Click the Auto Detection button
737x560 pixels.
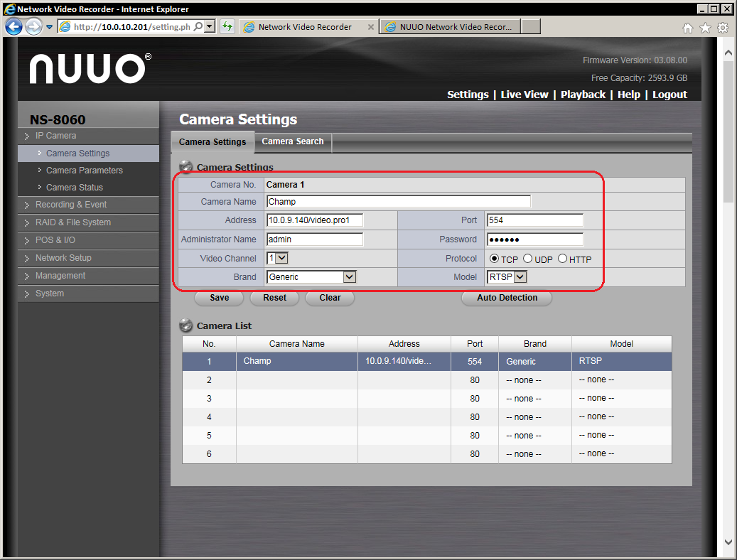pyautogui.click(x=507, y=298)
